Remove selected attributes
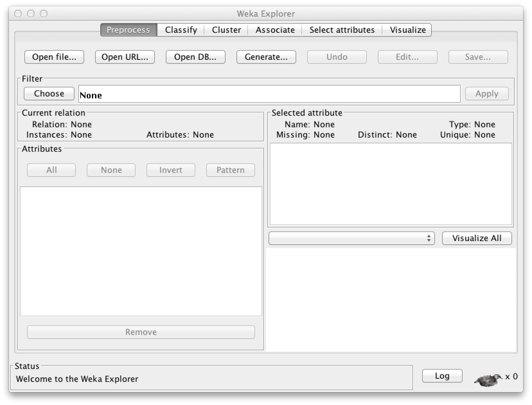Viewport: 532px width, 405px height. [x=141, y=332]
